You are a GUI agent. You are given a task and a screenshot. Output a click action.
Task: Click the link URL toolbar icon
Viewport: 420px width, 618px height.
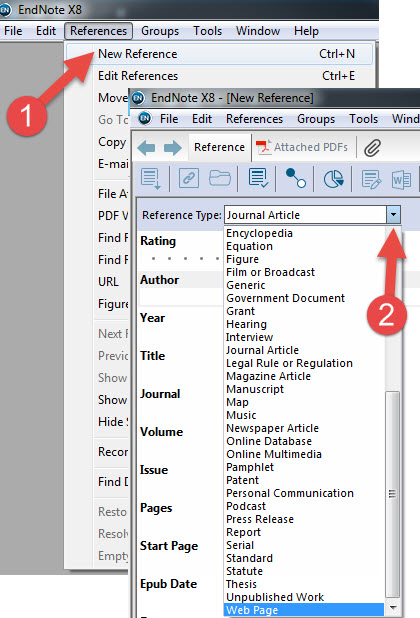tap(189, 179)
